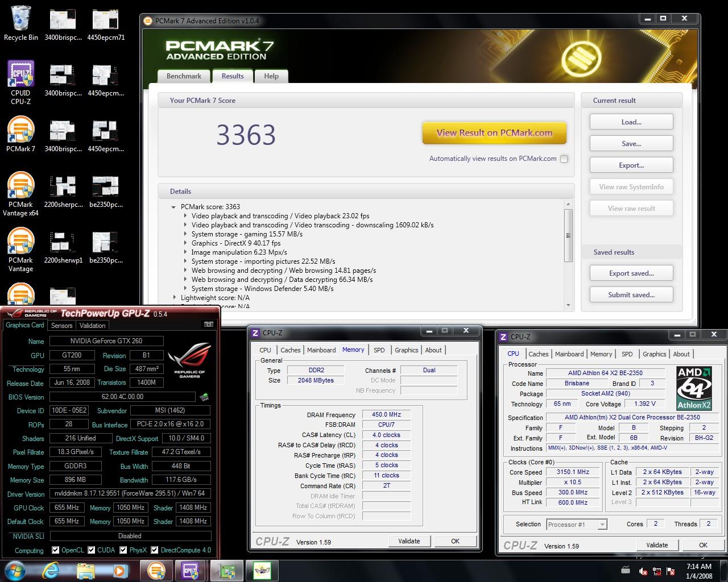Open Graphics tab in CPU-Z Athlon window

(654, 354)
